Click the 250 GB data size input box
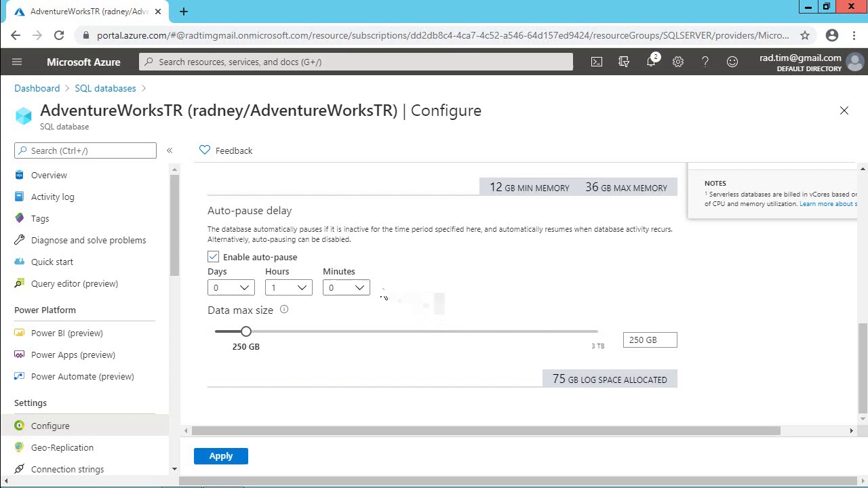 [650, 340]
